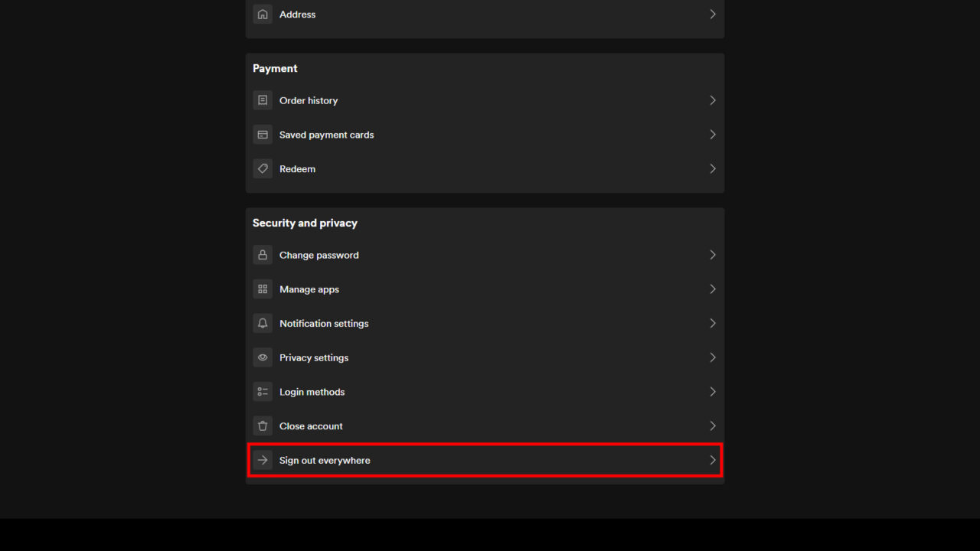Image resolution: width=980 pixels, height=551 pixels.
Task: Select the Change password lock icon
Action: coord(263,254)
